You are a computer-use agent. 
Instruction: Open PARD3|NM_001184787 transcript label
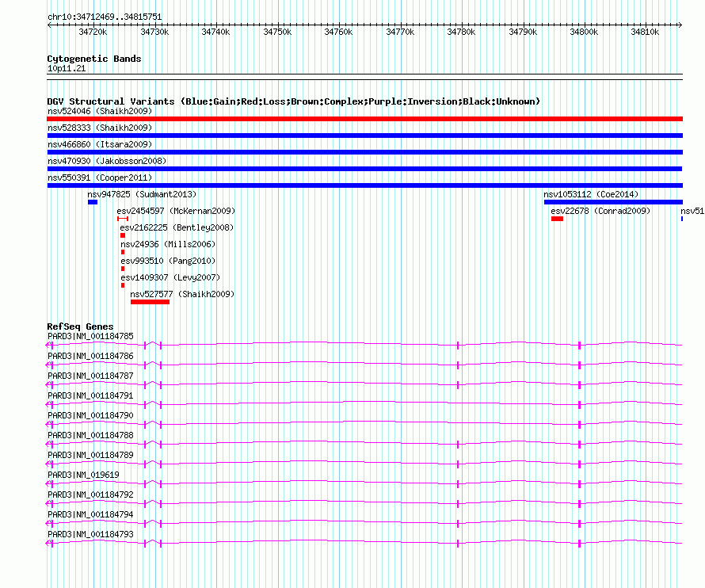(x=90, y=376)
